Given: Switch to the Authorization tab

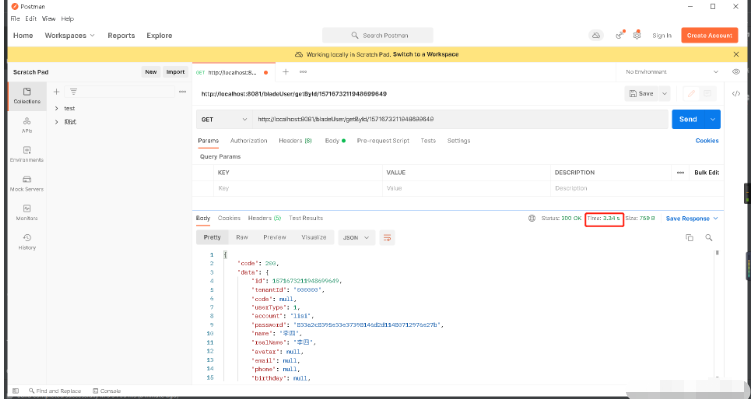Looking at the screenshot, I should pos(248,141).
